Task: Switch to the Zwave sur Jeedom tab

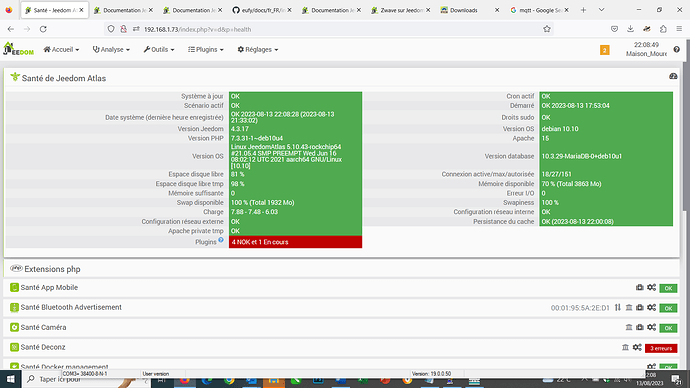Action: pos(400,10)
